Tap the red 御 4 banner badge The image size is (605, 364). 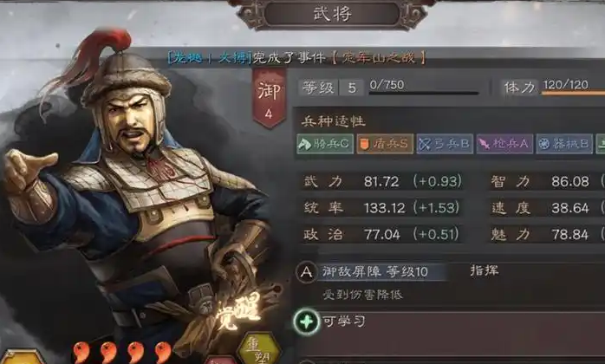point(269,98)
